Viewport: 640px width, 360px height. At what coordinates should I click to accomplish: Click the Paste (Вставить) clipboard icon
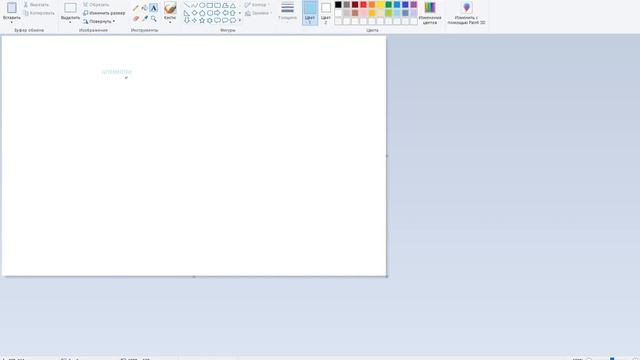(11, 8)
